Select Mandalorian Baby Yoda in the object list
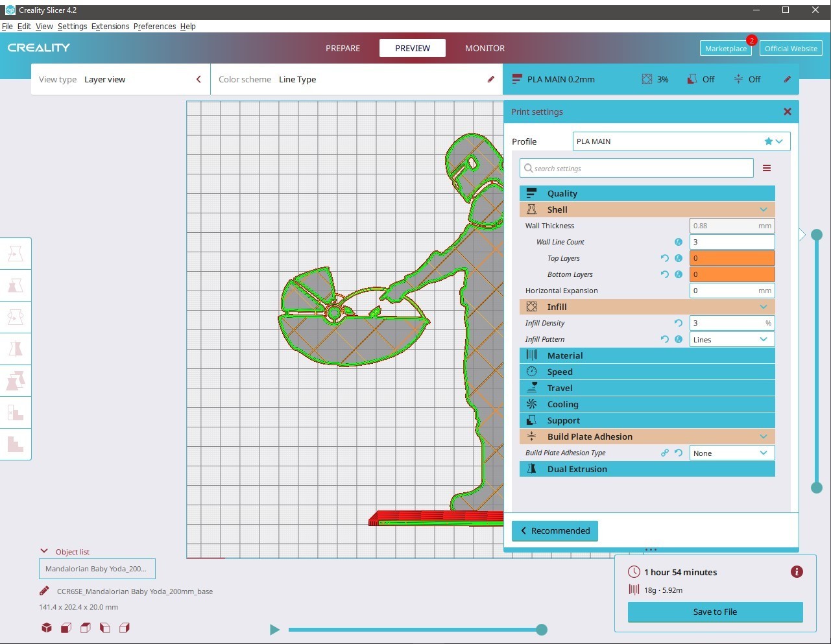 click(97, 569)
